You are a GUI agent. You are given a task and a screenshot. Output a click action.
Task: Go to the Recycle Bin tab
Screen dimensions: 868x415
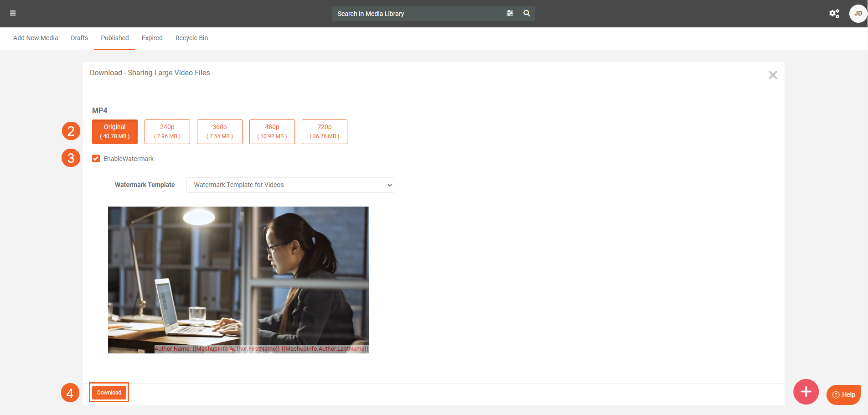point(191,38)
